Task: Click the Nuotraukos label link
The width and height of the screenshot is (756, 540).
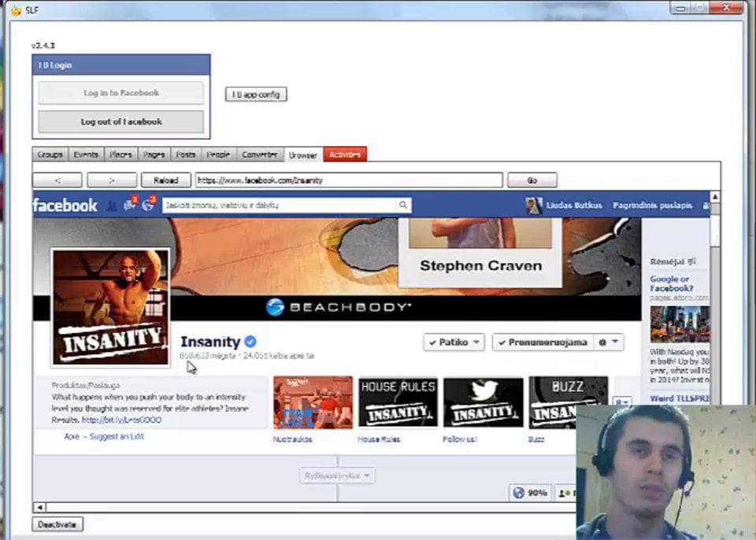Action: 292,439
